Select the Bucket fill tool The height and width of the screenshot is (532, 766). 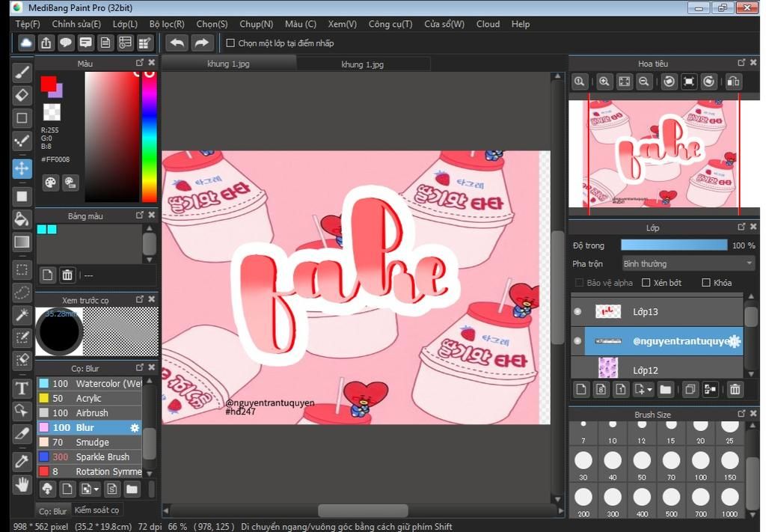tap(22, 218)
